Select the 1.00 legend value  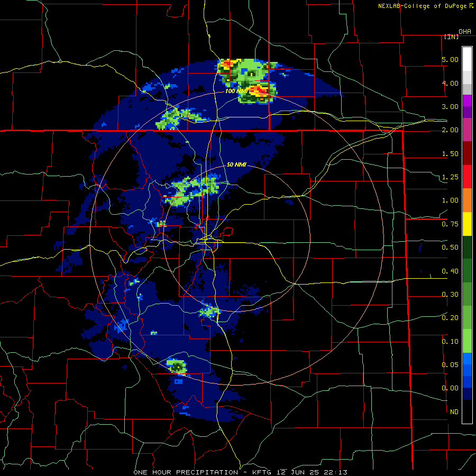pyautogui.click(x=450, y=200)
